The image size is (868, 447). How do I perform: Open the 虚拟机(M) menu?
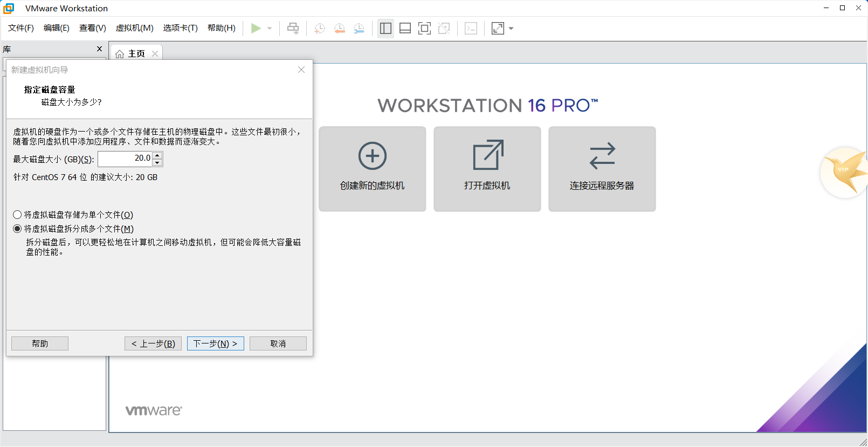(135, 28)
